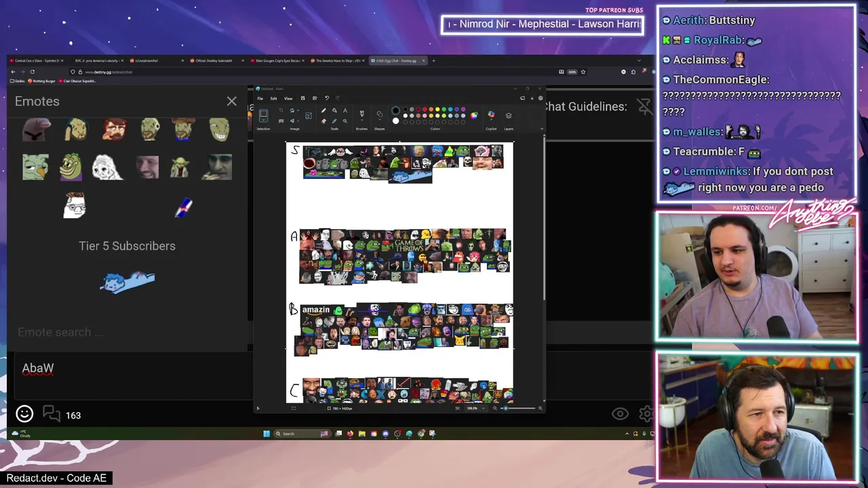Click the zoom in magnifier in Paint status bar
The width and height of the screenshot is (868, 488).
coord(540,408)
